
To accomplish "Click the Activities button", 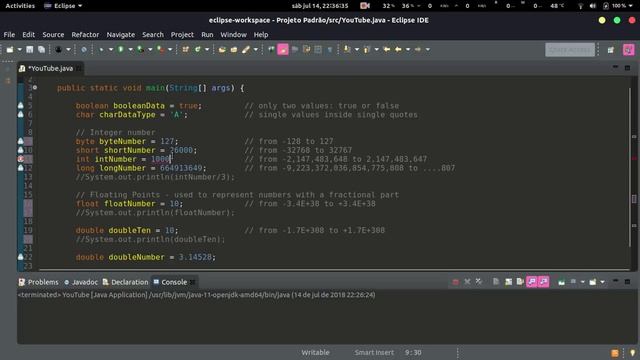I will click(20, 6).
